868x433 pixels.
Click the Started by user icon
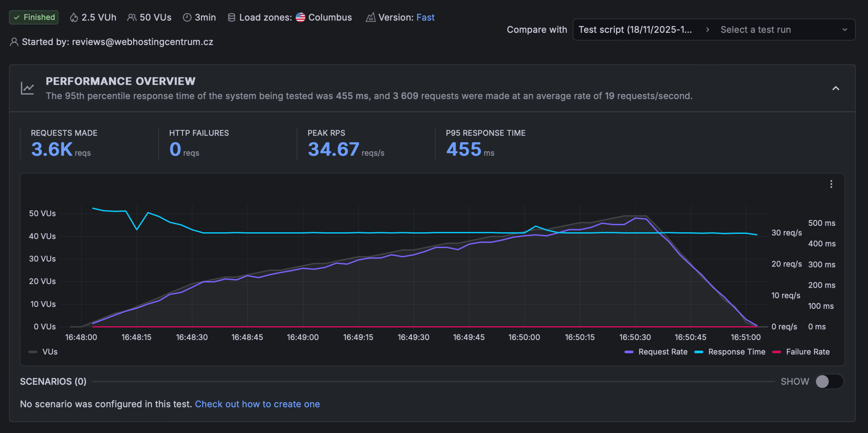coord(14,42)
